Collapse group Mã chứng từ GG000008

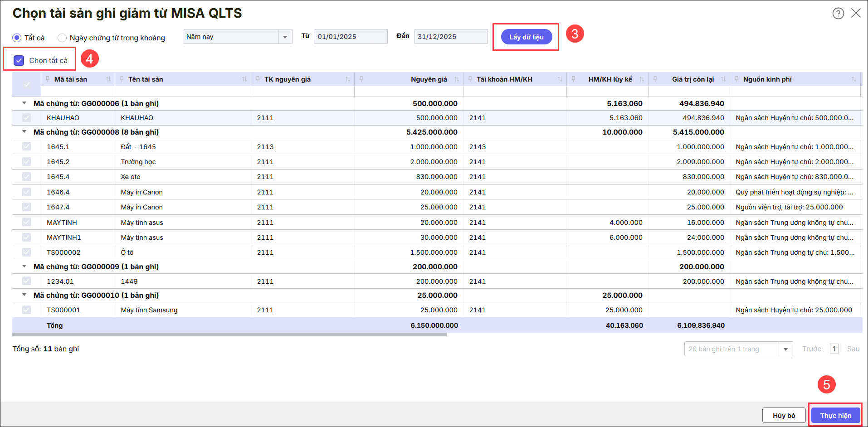tap(24, 132)
